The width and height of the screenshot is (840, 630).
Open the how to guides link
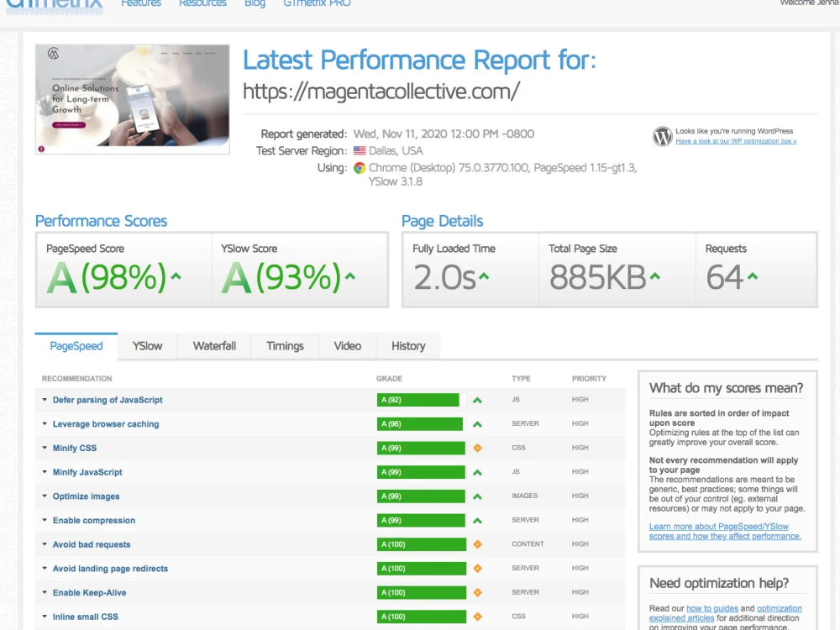(x=712, y=608)
